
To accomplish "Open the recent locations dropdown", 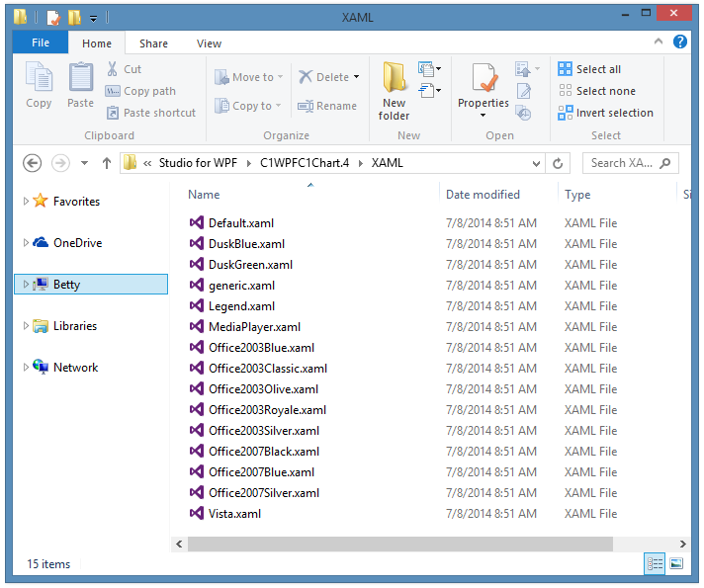I will (84, 163).
